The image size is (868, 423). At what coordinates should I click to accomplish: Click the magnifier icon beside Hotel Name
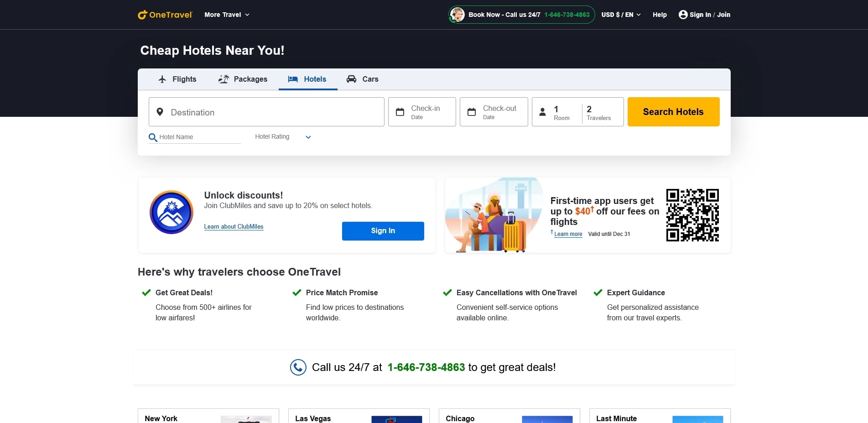pyautogui.click(x=153, y=137)
